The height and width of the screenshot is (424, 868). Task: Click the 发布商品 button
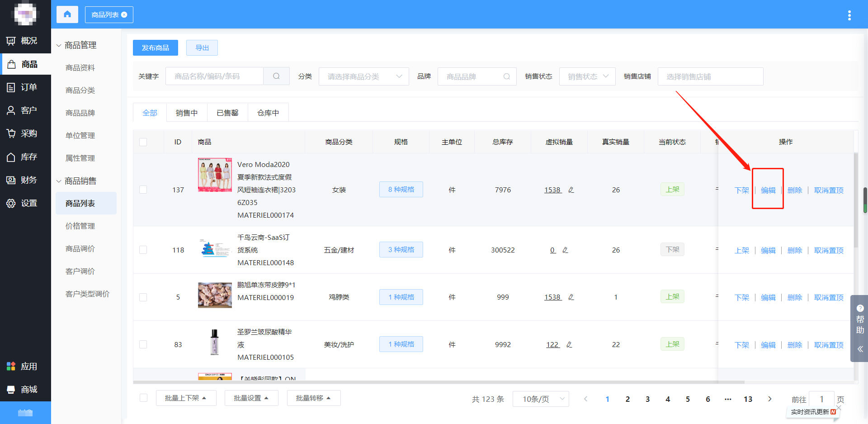[x=155, y=48]
